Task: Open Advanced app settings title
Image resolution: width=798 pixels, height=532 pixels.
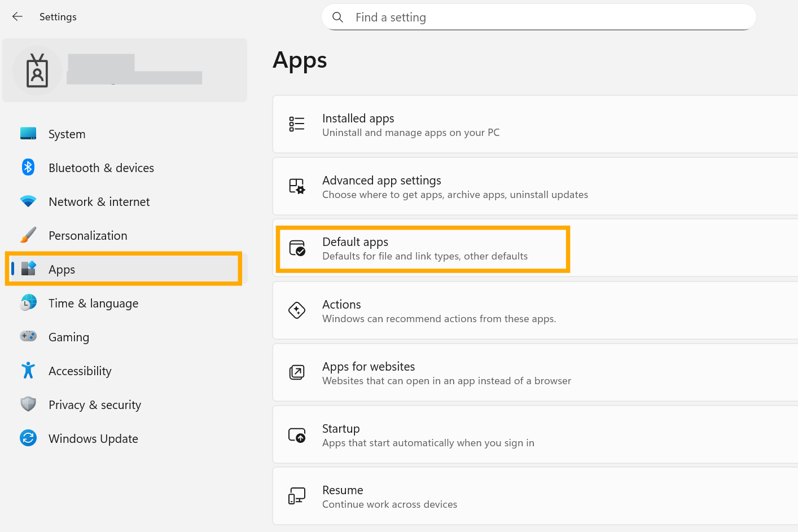Action: [x=382, y=181]
